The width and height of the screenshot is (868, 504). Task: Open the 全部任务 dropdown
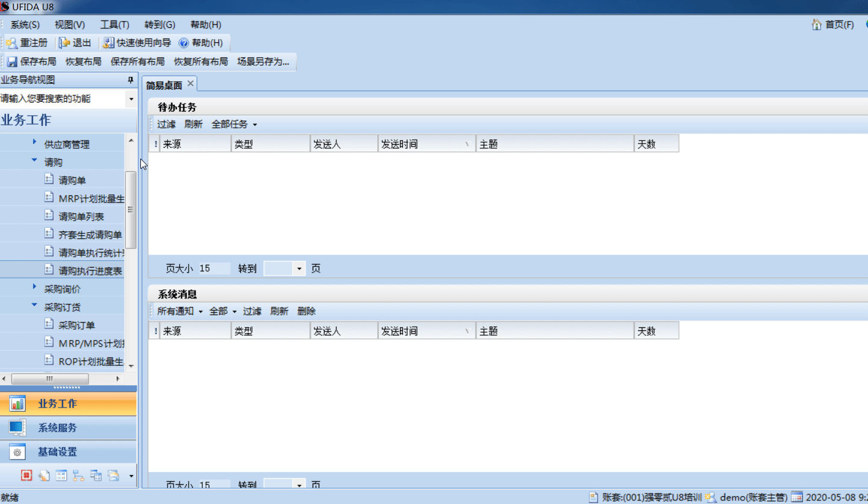(234, 124)
